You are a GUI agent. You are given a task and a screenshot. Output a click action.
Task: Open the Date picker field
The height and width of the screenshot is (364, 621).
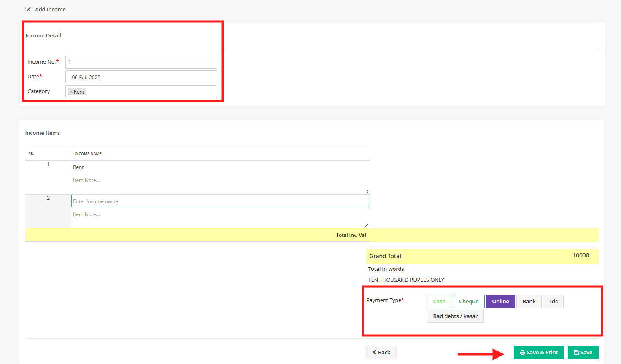click(141, 77)
